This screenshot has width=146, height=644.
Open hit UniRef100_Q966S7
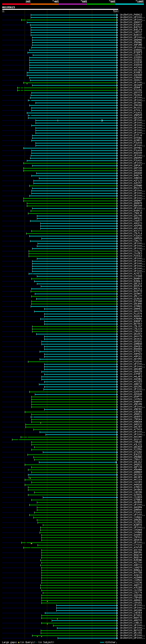tap(131, 22)
